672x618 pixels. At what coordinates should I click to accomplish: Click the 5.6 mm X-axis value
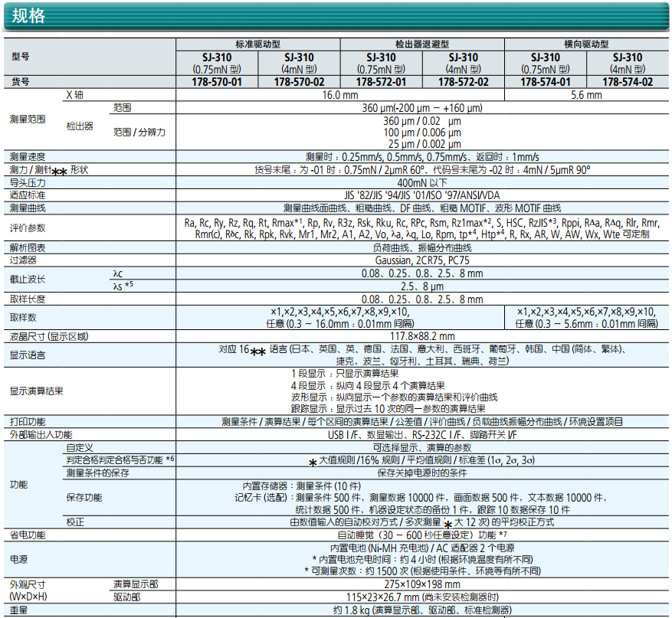(x=586, y=95)
